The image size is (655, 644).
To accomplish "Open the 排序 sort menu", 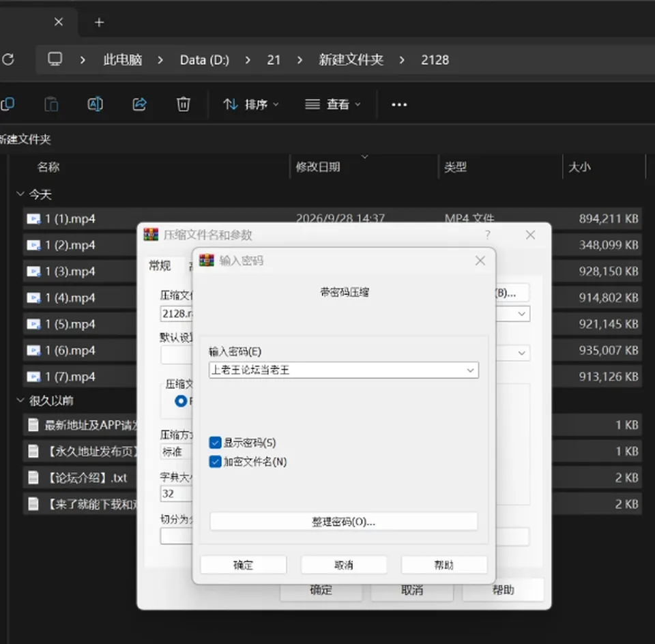I will tap(250, 104).
